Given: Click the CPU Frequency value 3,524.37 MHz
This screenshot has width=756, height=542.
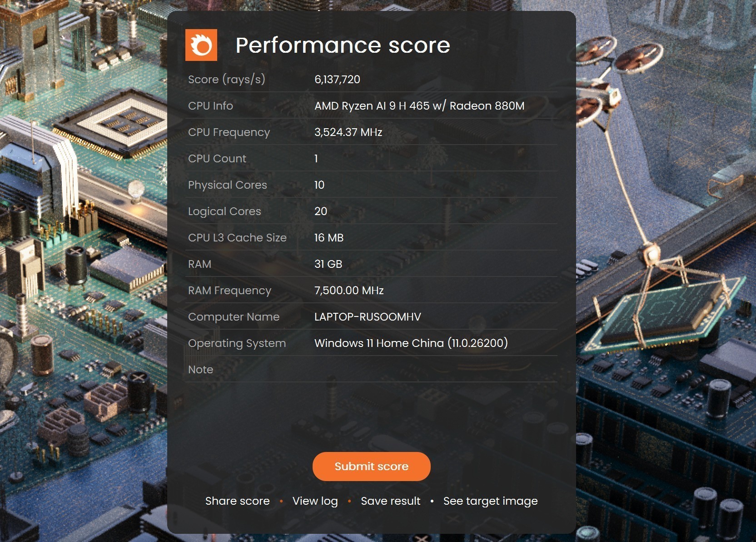Looking at the screenshot, I should [x=348, y=132].
